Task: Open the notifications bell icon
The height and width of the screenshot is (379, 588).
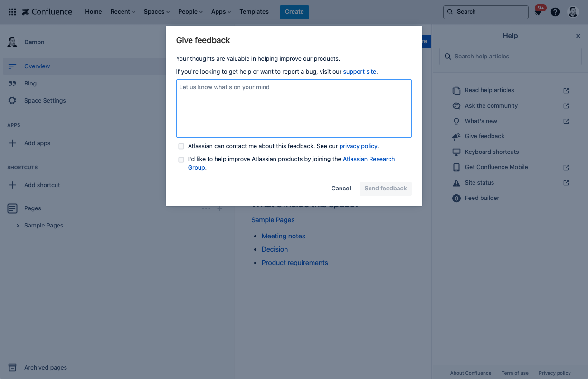Action: pos(538,12)
